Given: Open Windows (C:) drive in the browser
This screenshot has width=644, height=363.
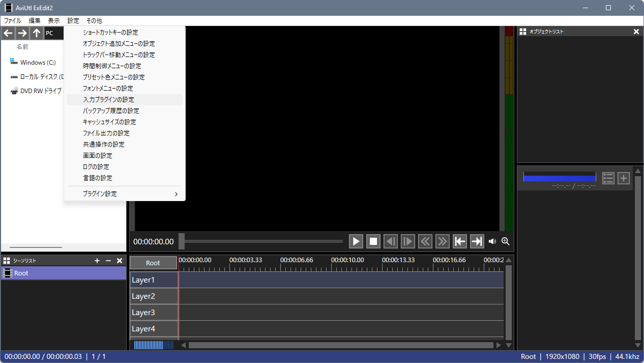Looking at the screenshot, I should [38, 63].
